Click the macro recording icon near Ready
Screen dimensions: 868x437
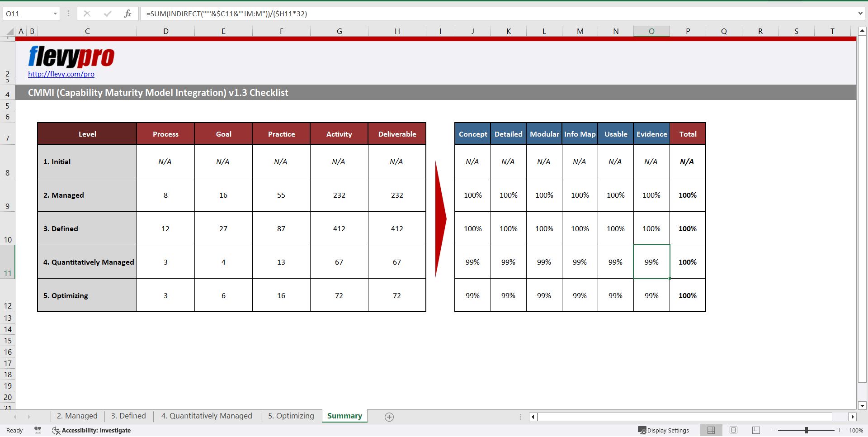click(38, 430)
